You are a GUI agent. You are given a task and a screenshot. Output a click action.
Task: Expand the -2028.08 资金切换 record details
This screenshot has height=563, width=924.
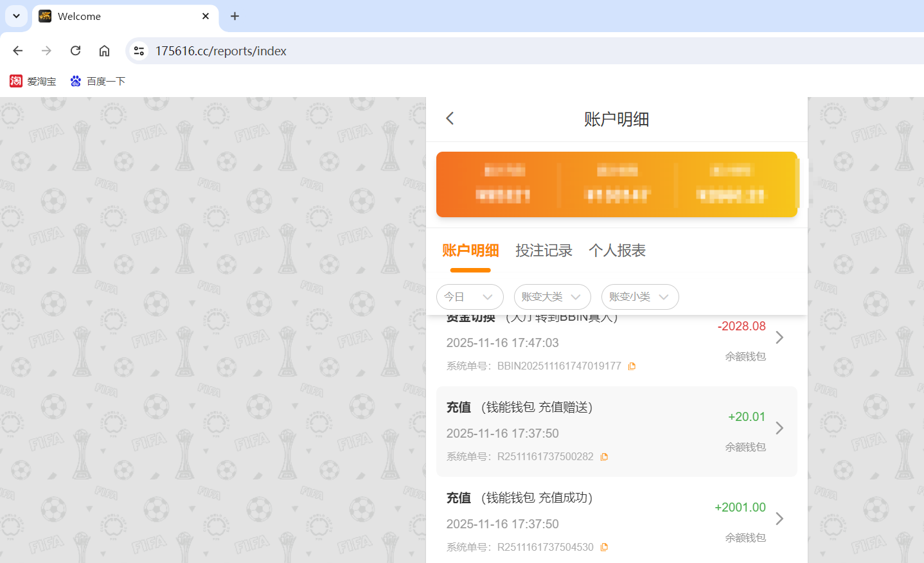click(x=779, y=337)
